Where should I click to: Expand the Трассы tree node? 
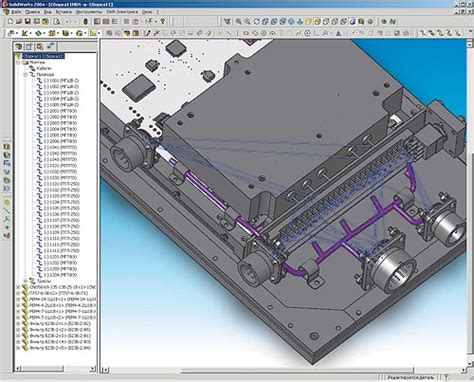tap(25, 281)
